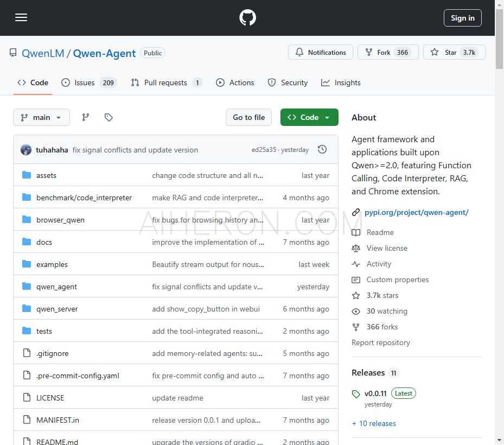
Task: Open the 'add show_copy_button in webui' commit
Action: coord(206,309)
